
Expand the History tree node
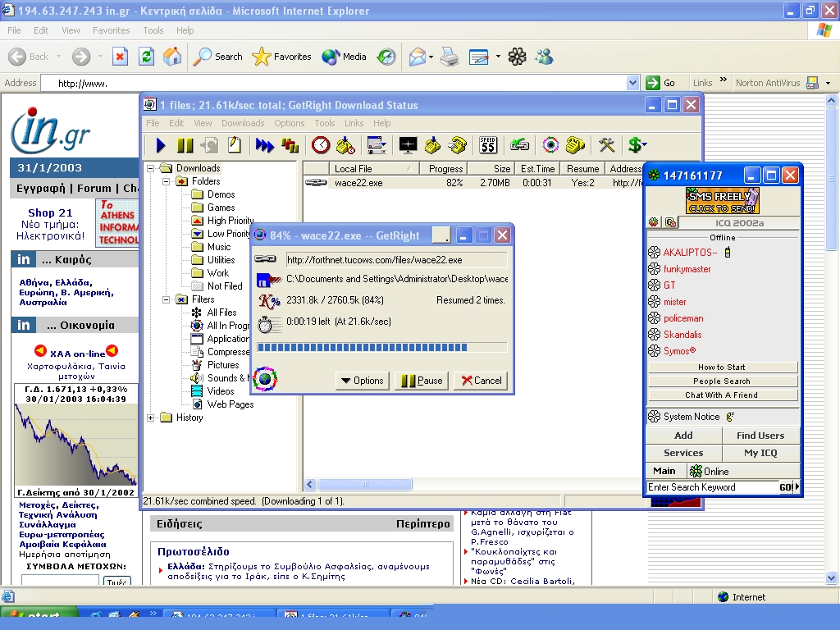(151, 418)
